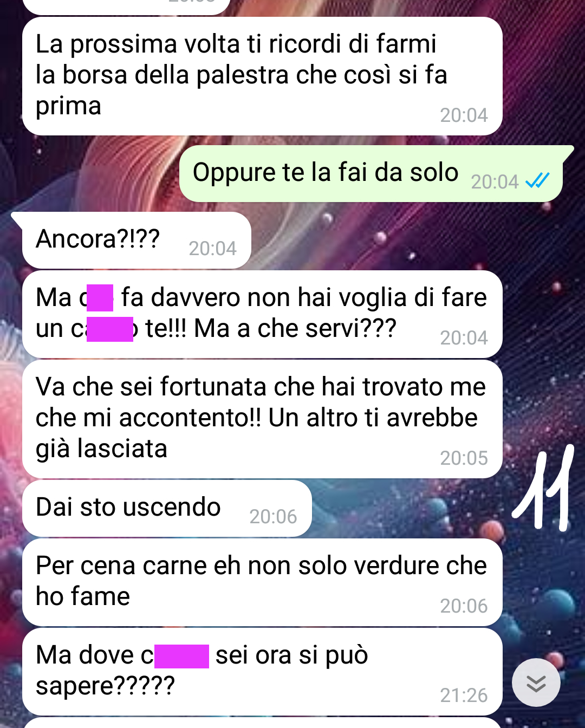
Task: Click the handwritten '11' annotation
Action: (x=544, y=487)
